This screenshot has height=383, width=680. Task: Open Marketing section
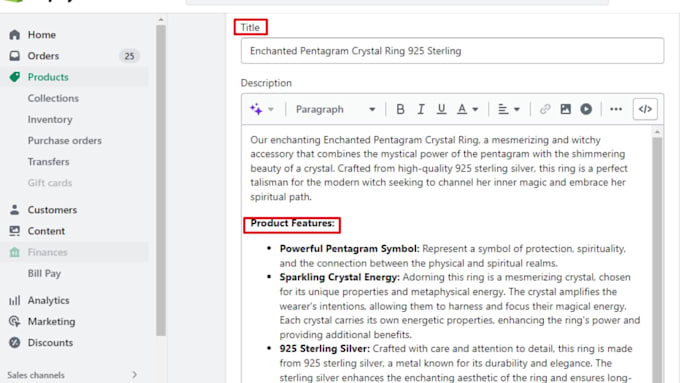click(51, 322)
